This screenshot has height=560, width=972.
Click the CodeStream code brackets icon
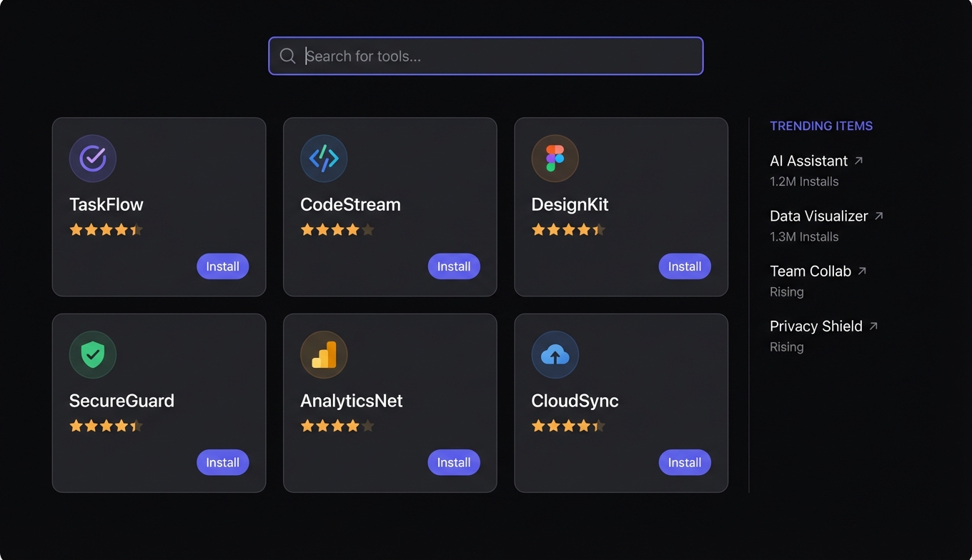click(324, 158)
